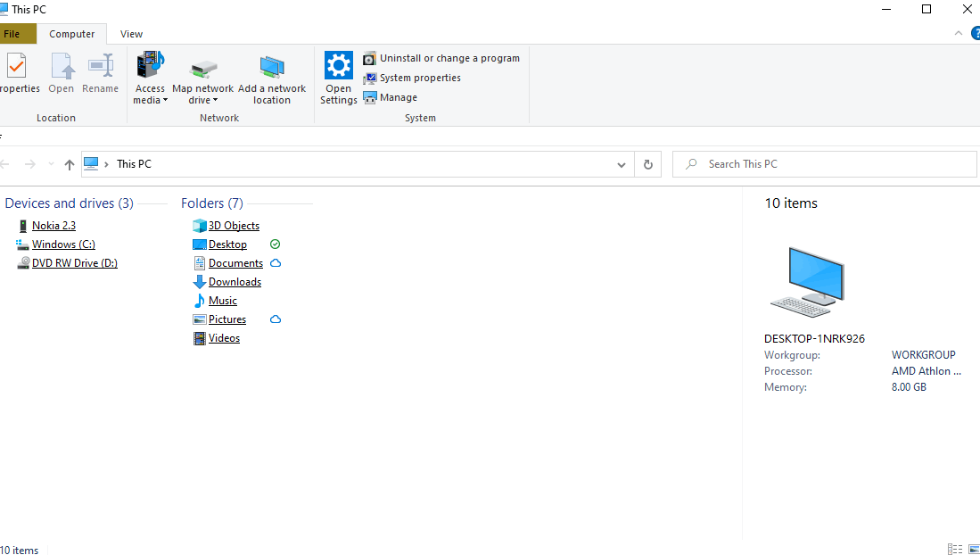Click the Rename ribbon icon
The height and width of the screenshot is (555, 980).
pyautogui.click(x=101, y=66)
